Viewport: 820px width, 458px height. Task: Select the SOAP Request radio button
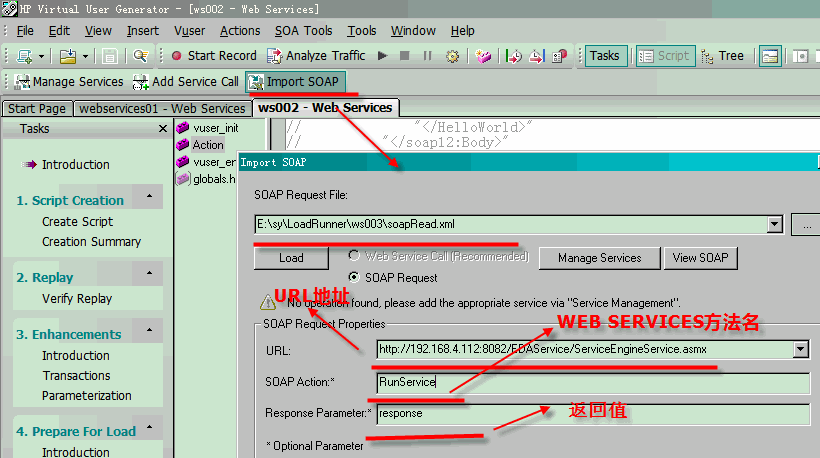pyautogui.click(x=354, y=277)
